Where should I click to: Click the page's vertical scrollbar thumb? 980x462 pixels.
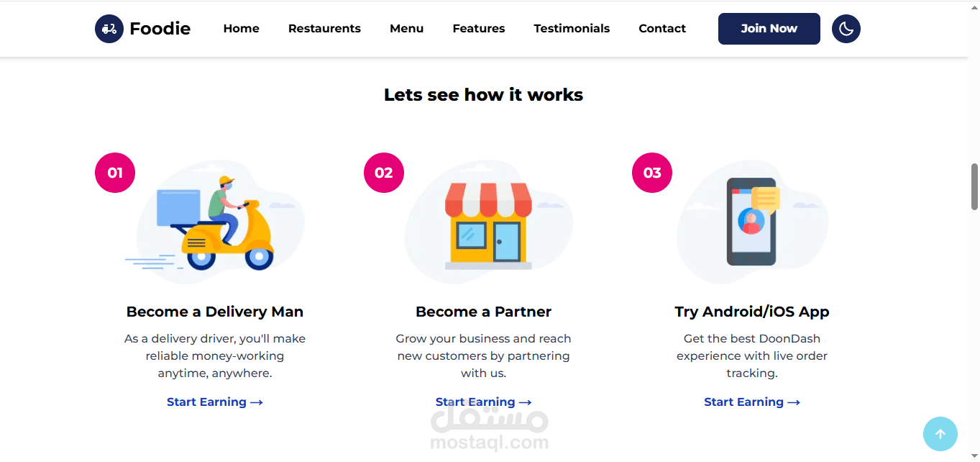click(975, 186)
